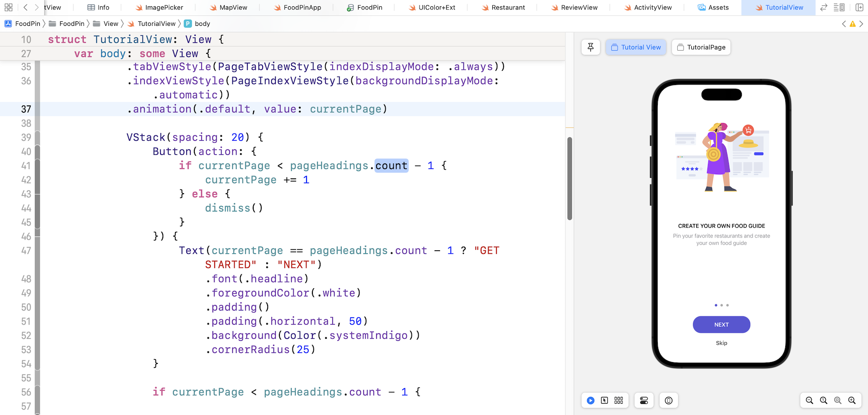868x415 pixels.
Task: Pin the preview with the pin icon
Action: (x=590, y=47)
